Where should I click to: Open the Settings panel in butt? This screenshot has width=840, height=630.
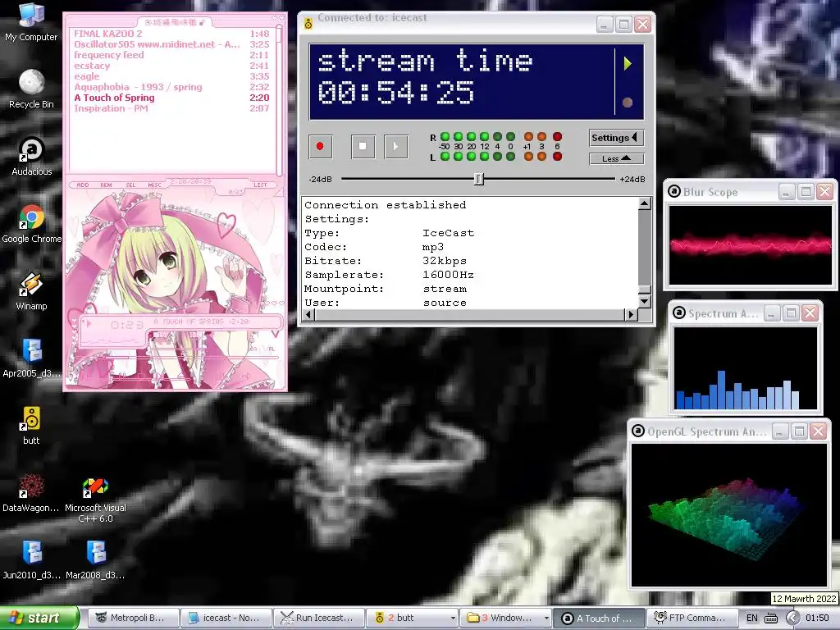(x=616, y=138)
